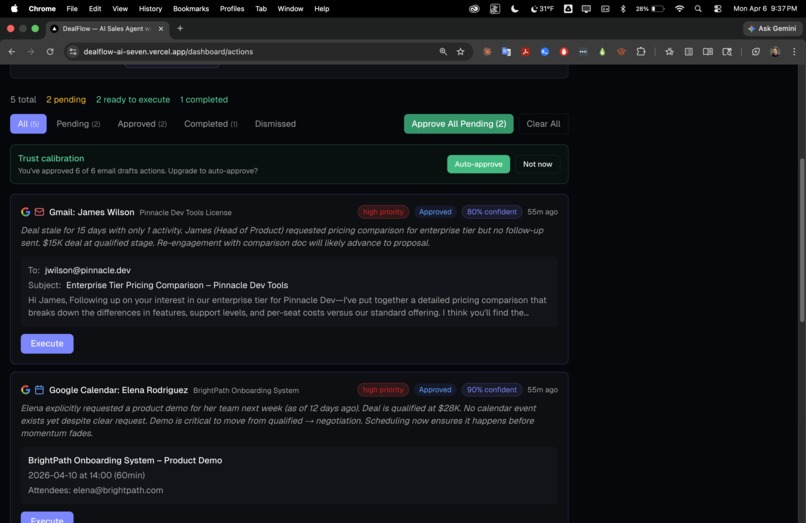Open the File menu
This screenshot has height=523, width=806.
pyautogui.click(x=72, y=9)
